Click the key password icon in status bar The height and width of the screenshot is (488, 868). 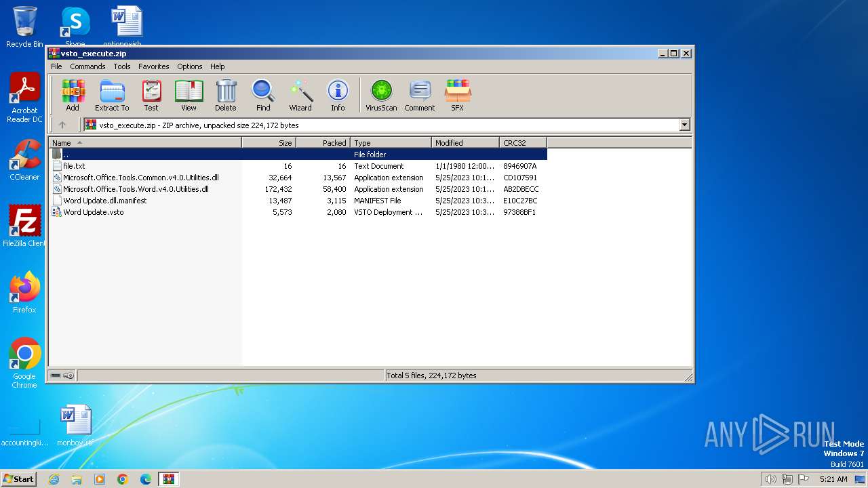[68, 375]
